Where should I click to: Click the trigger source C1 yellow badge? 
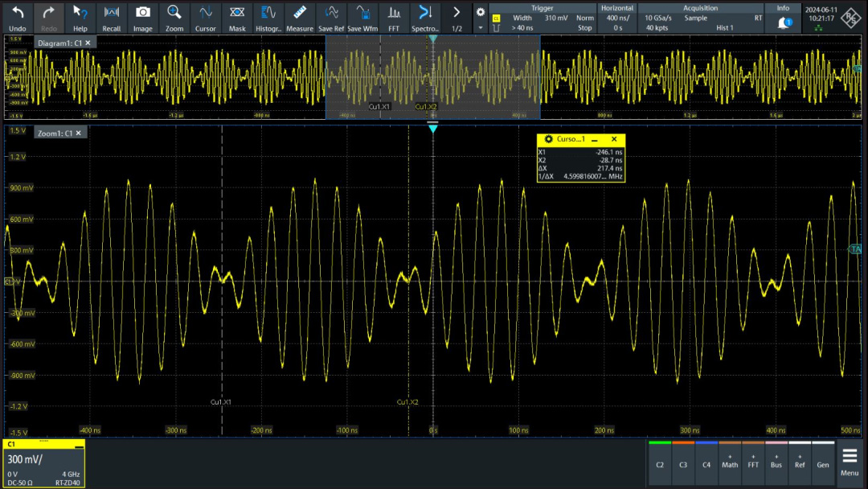point(496,18)
